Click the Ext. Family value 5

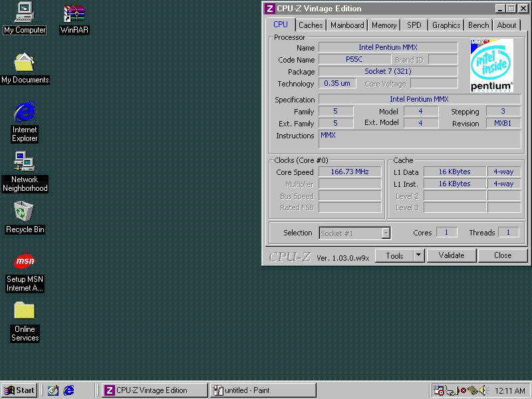click(336, 123)
